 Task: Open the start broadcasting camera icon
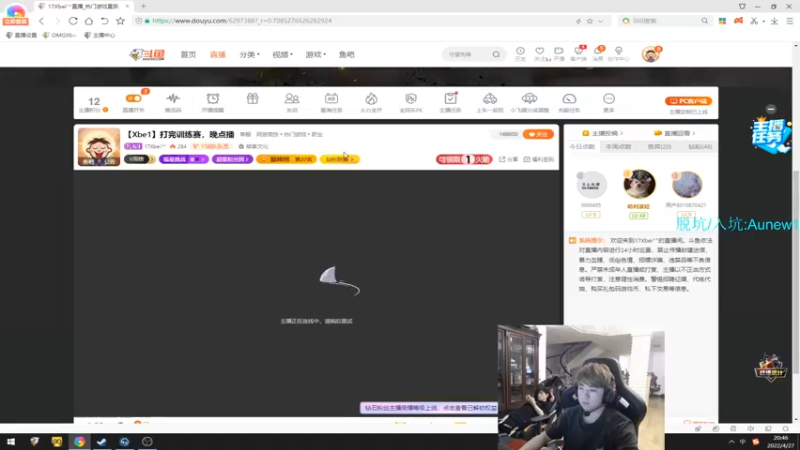[x=559, y=51]
